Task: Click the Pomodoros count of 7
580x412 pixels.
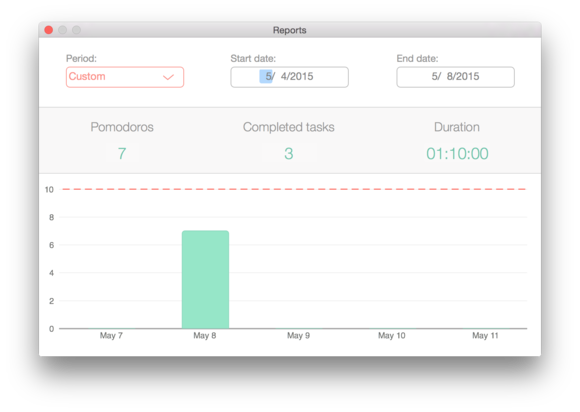Action: [x=122, y=153]
